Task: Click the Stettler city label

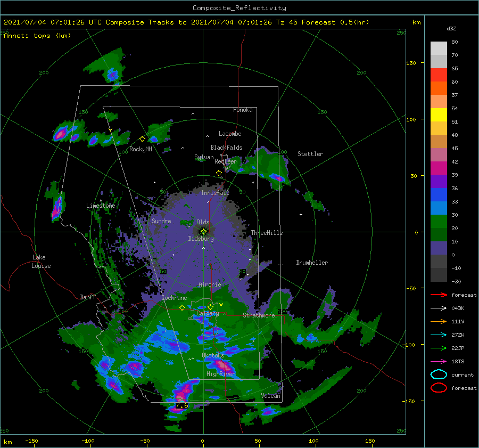Action: (x=310, y=154)
